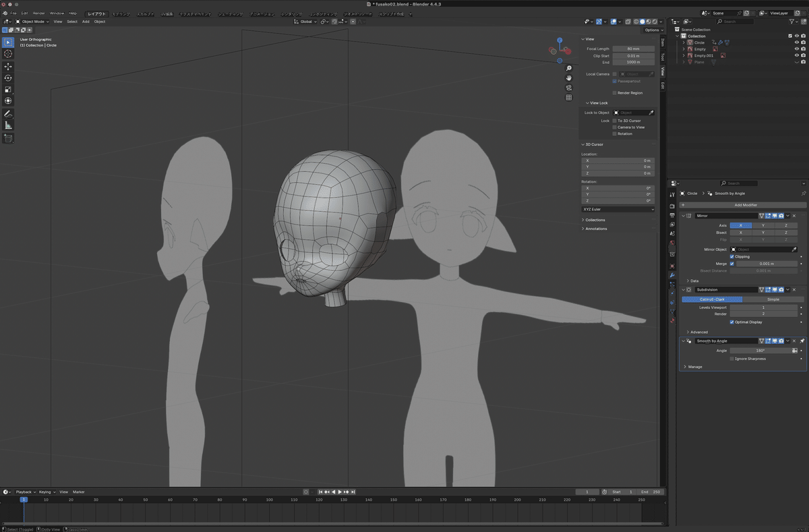Enable Ignore Sharpness checkbox

coord(732,359)
